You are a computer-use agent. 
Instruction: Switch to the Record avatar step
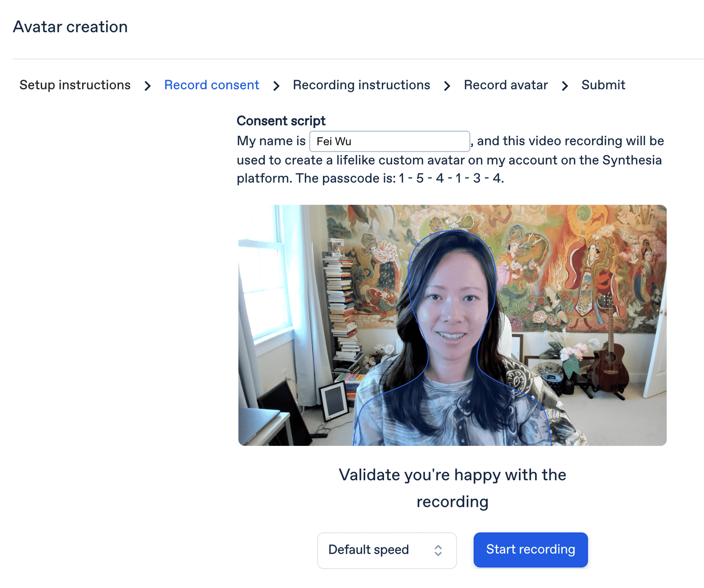click(506, 85)
